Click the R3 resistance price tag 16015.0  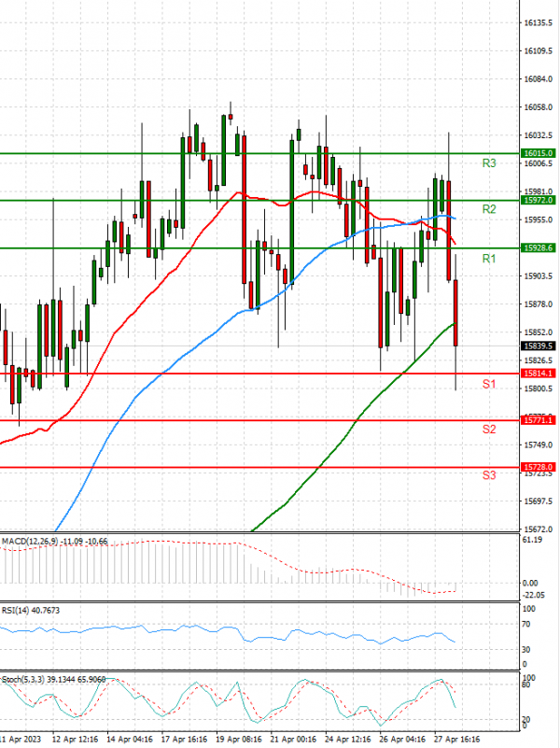tap(539, 153)
